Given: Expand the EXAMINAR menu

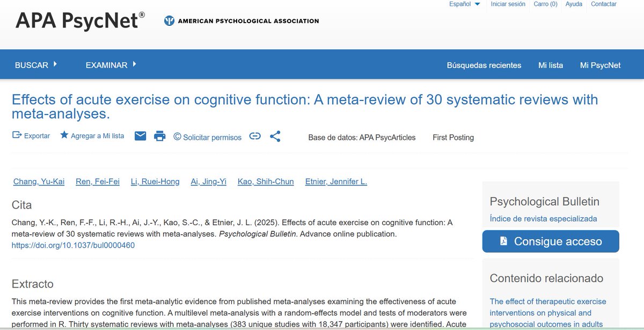Looking at the screenshot, I should point(111,65).
